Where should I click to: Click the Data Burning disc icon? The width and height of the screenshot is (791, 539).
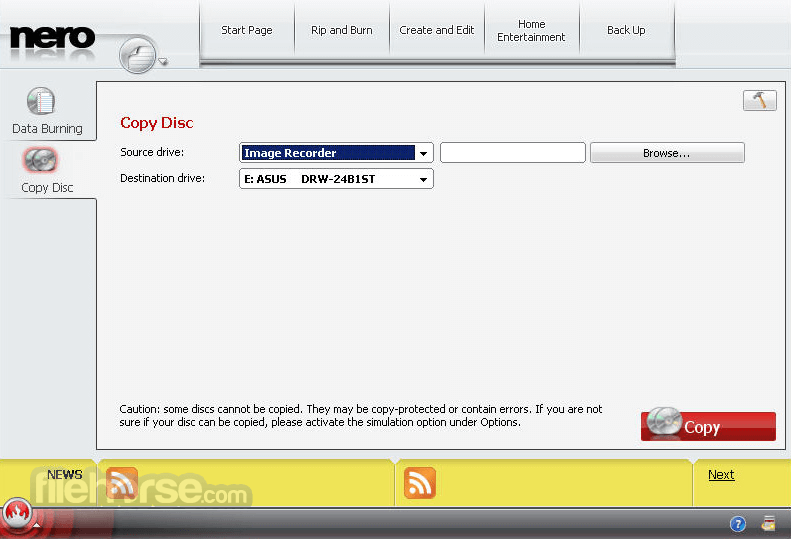pos(41,101)
